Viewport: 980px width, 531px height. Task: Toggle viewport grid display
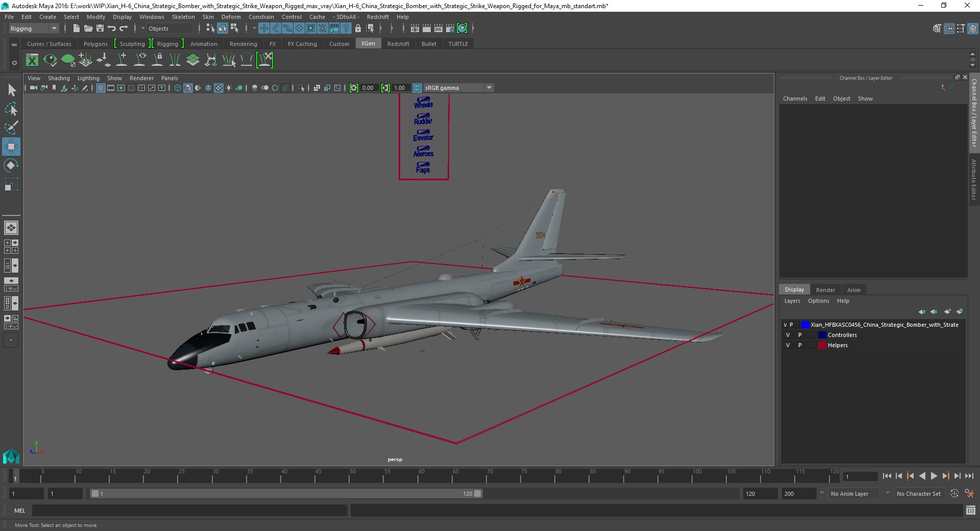coord(101,88)
